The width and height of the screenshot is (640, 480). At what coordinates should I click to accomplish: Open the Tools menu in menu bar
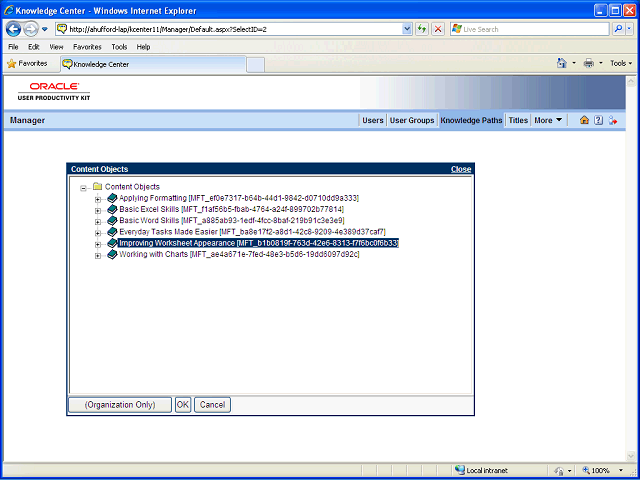tap(119, 47)
